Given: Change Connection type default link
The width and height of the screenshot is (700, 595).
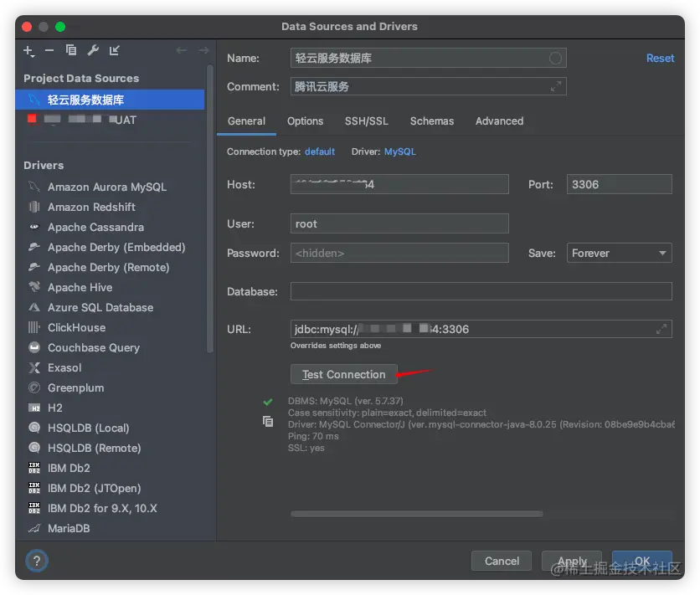Looking at the screenshot, I should coord(320,151).
